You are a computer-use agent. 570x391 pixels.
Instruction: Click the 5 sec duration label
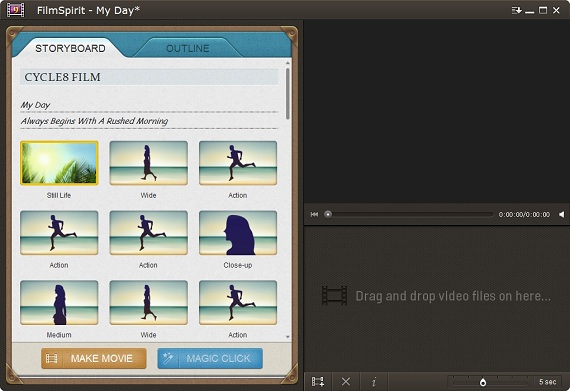pos(547,382)
